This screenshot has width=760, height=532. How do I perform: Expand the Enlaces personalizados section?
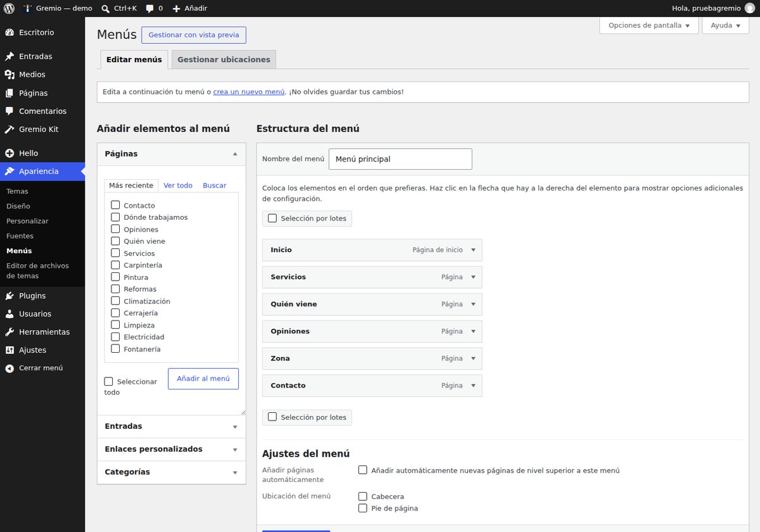pos(235,450)
